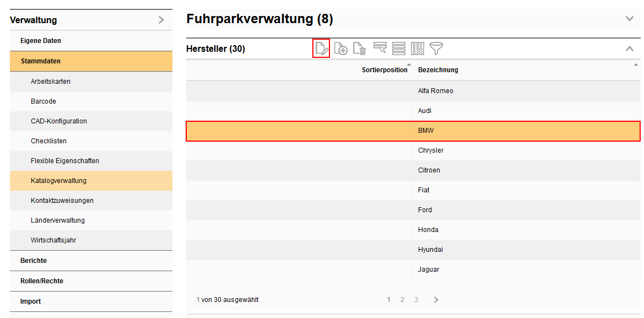Image resolution: width=644 pixels, height=318 pixels.
Task: Open the filter funnel icon
Action: [436, 48]
